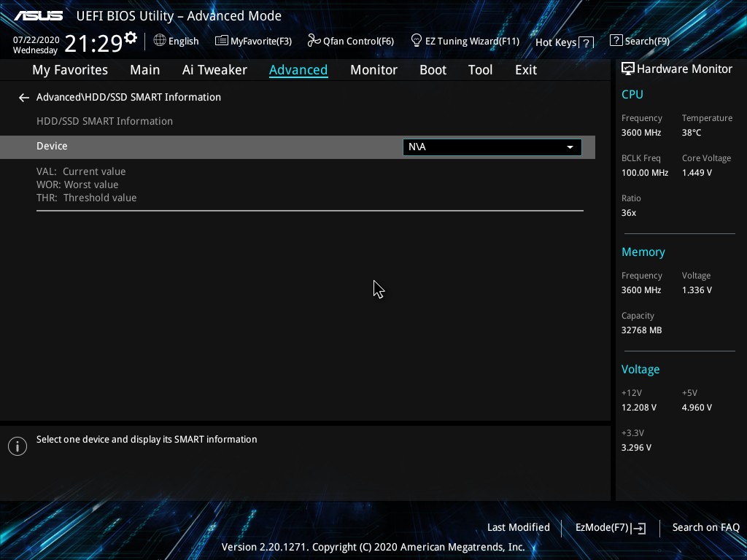Image resolution: width=747 pixels, height=560 pixels.
Task: Open My Favorites tab
Action: (70, 70)
